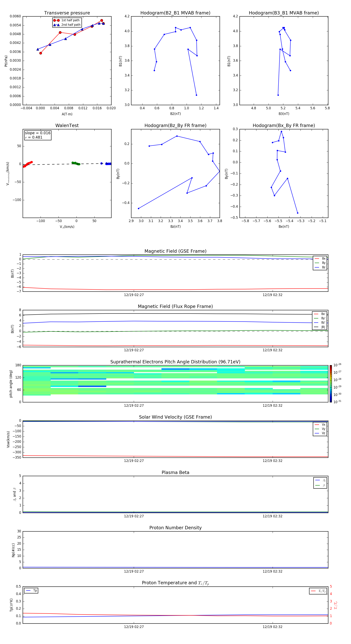This screenshot has width=351, height=644.
Task: Select 'βp' entry in Plasma Beta legend
Action: (x=320, y=480)
